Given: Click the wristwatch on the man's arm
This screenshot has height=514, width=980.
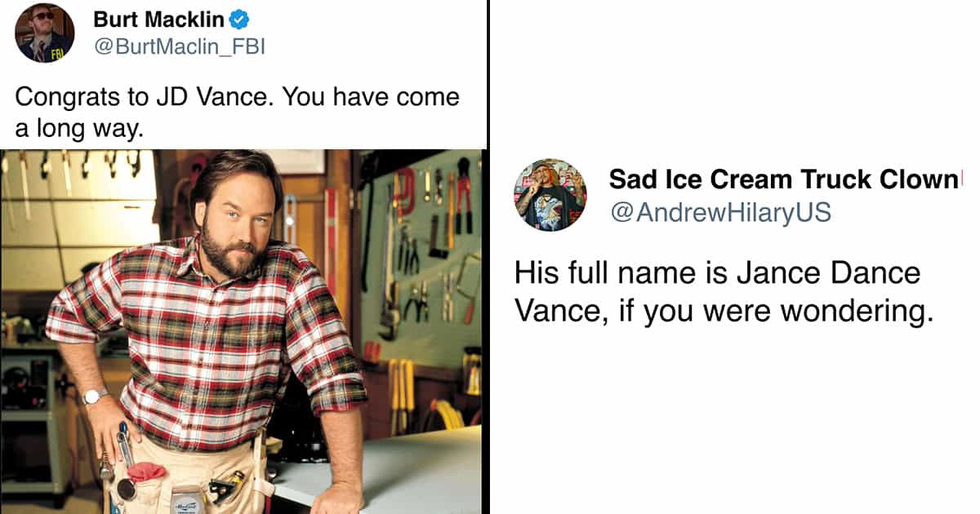Looking at the screenshot, I should pos(94,397).
